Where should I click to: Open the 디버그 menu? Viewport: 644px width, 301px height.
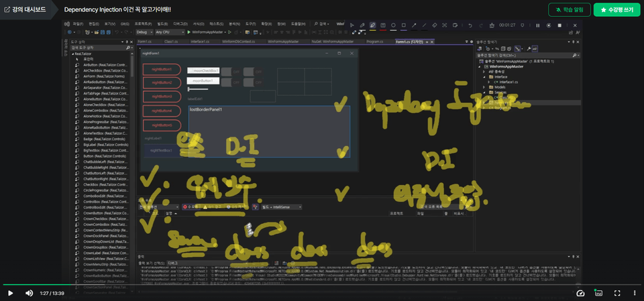point(180,24)
